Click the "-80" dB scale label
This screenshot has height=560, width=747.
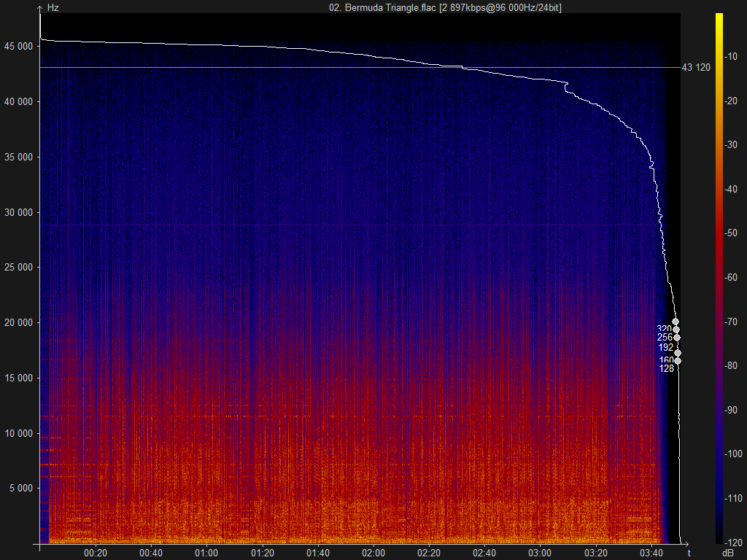pos(731,366)
